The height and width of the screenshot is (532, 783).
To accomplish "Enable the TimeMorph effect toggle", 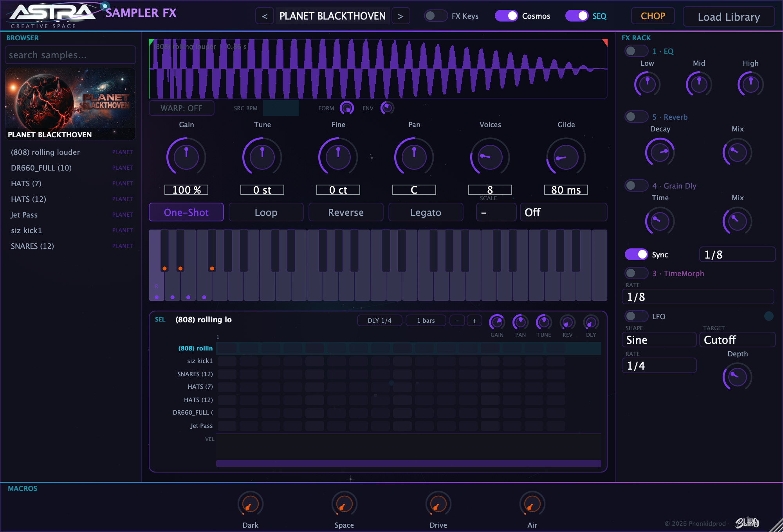I will [x=637, y=273].
